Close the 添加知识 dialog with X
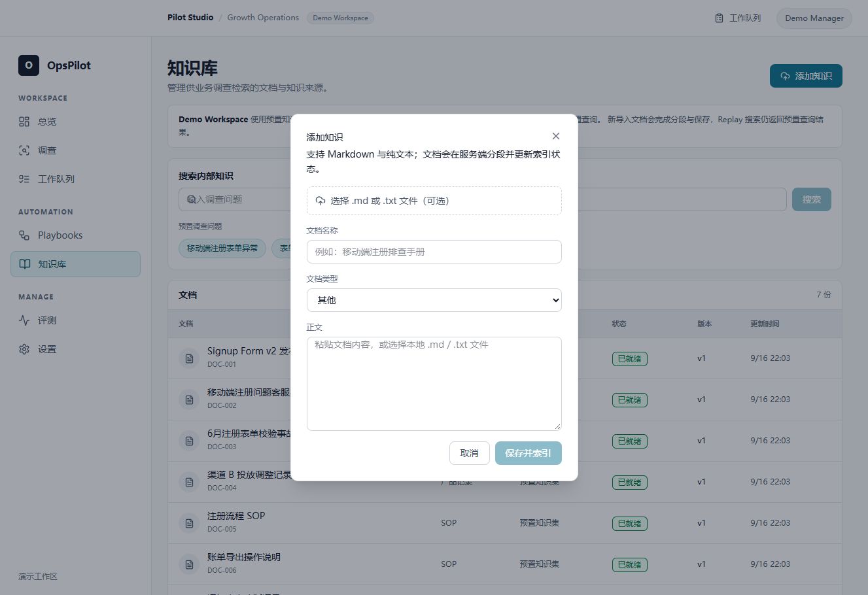Screen dimensions: 868x595 [x=556, y=136]
